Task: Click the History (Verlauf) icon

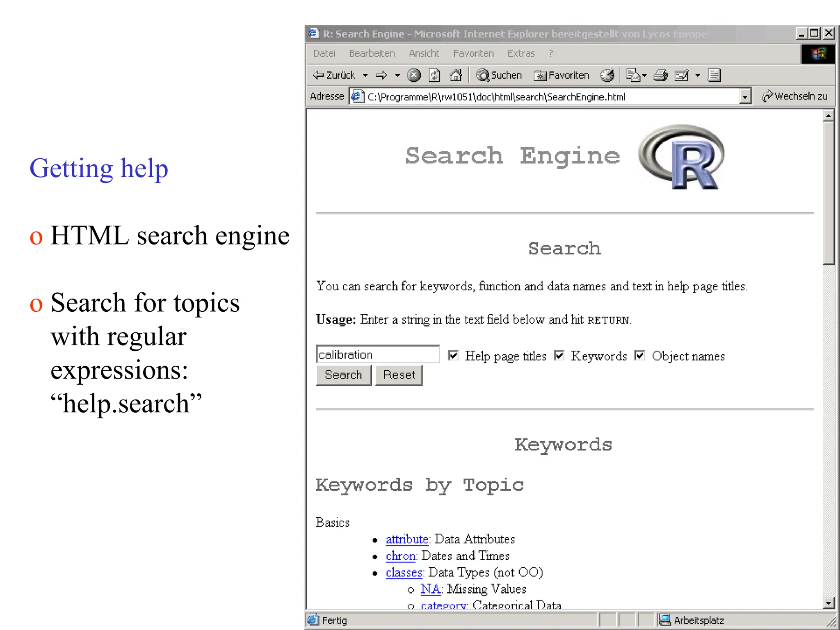Action: pyautogui.click(x=607, y=75)
